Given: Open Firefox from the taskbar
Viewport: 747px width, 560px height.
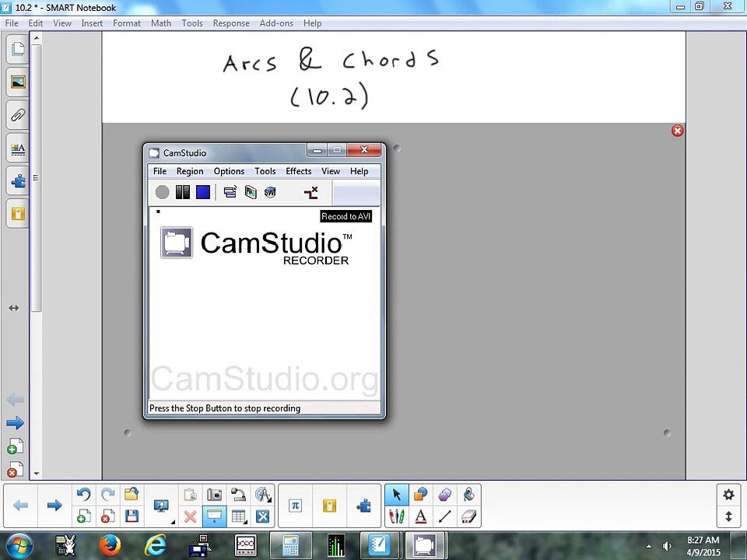Looking at the screenshot, I should [x=110, y=546].
